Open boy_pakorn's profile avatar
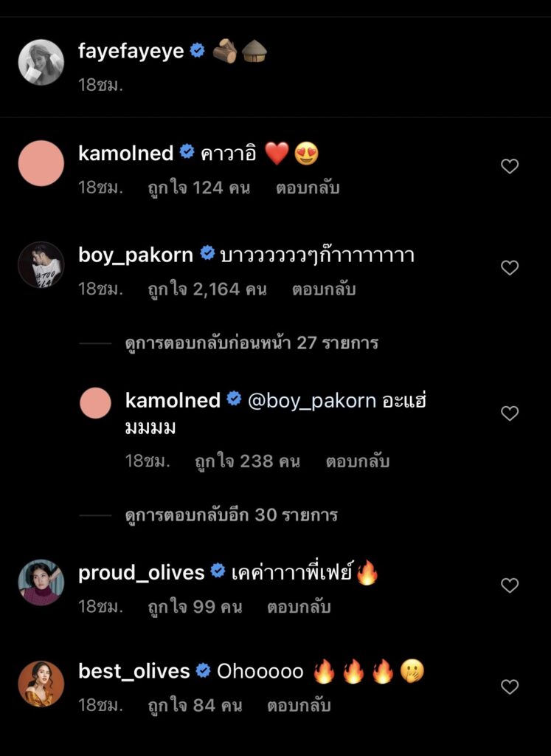The image size is (551, 756). coord(41,265)
